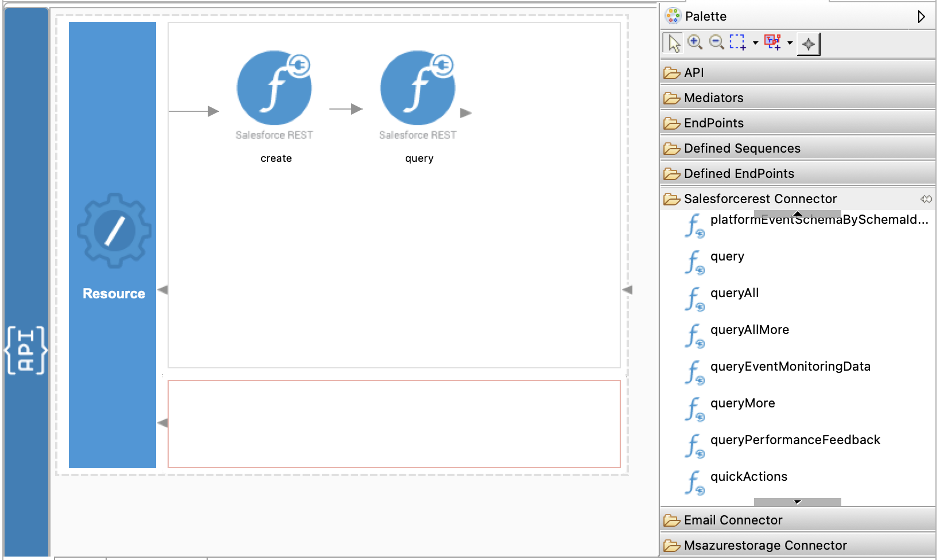Open the note tool dropdown arrow
Image resolution: width=940 pixels, height=560 pixels.
[x=790, y=43]
